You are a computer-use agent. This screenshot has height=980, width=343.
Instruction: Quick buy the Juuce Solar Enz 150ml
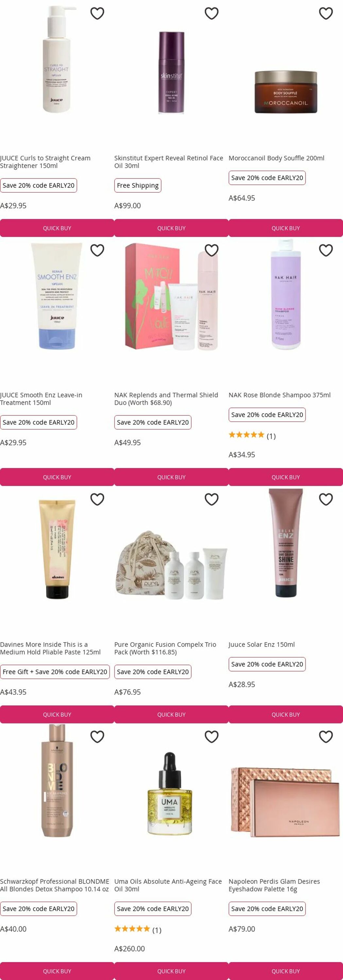point(285,714)
